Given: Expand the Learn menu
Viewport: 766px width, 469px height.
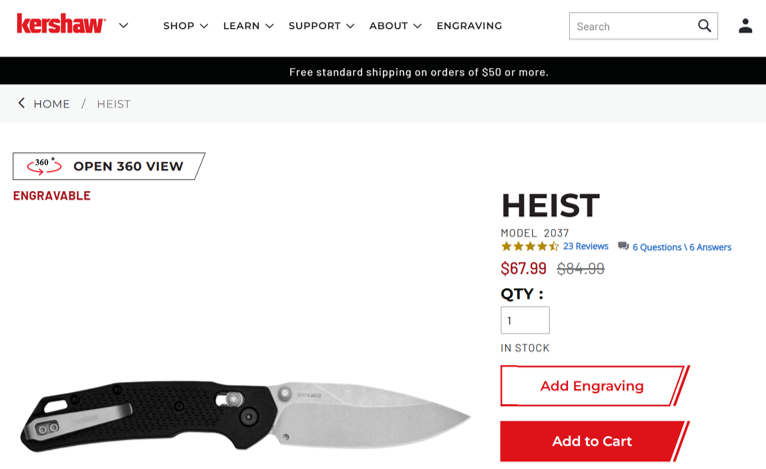Looking at the screenshot, I should tap(248, 26).
